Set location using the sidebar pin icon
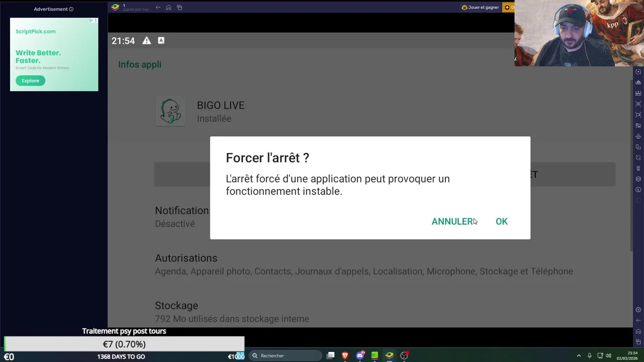 tap(638, 168)
